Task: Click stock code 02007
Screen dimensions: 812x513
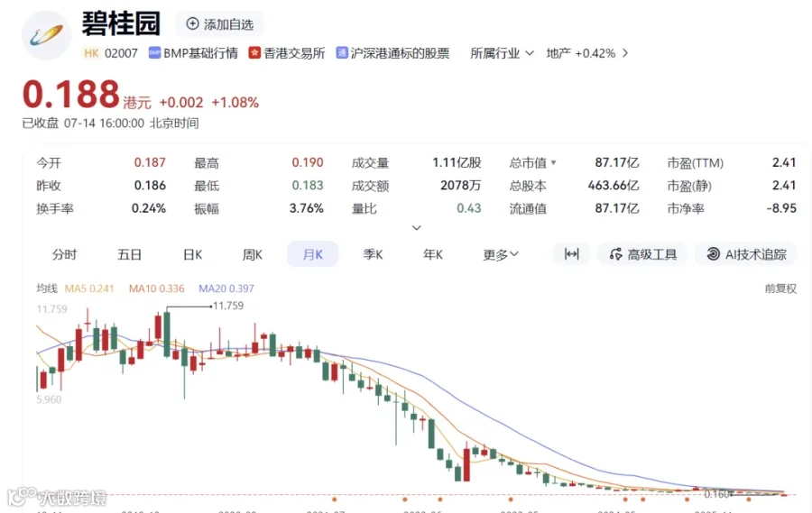Action: 121,53
